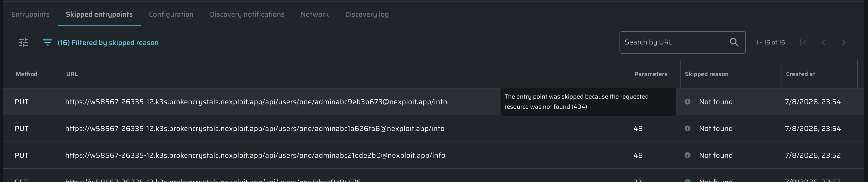Click info icon beside adminabc1a626fa6 row's Not found
The image size is (868, 182).
[687, 128]
